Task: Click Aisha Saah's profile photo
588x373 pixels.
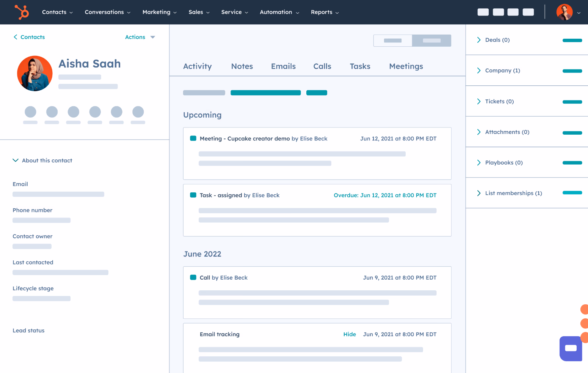Action: [x=34, y=73]
